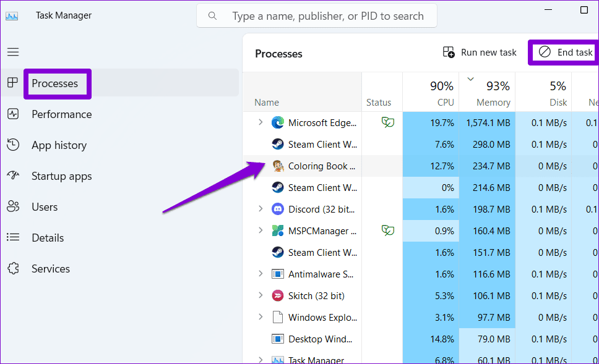Screen dimensions: 599x364
Task: Click the Desktop Window process icon
Action: pyautogui.click(x=278, y=339)
